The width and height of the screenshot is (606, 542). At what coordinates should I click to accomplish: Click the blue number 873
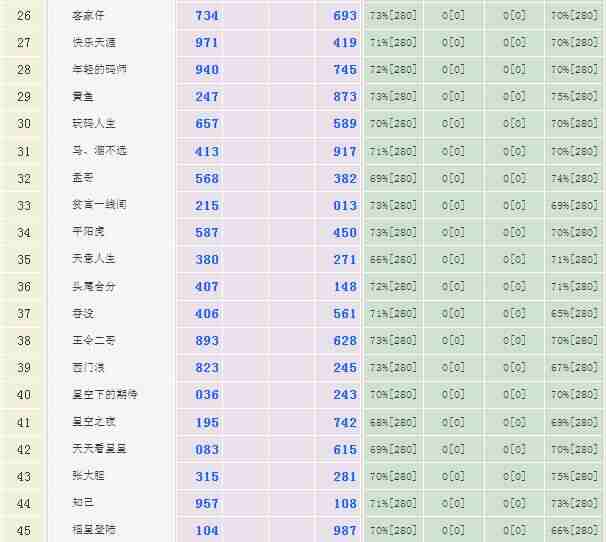tap(345, 97)
